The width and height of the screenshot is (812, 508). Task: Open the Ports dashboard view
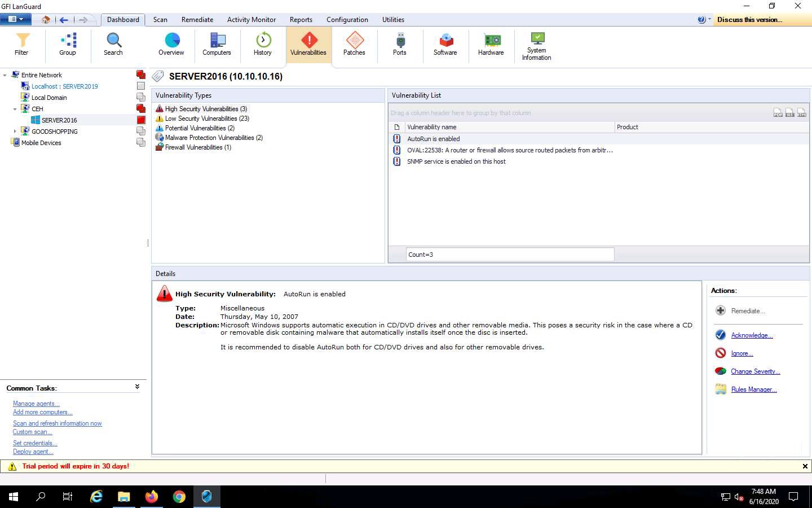tap(400, 44)
